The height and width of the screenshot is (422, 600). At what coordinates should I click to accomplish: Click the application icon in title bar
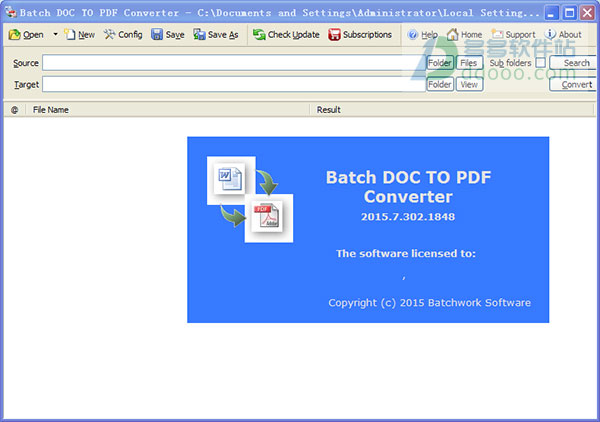click(11, 12)
